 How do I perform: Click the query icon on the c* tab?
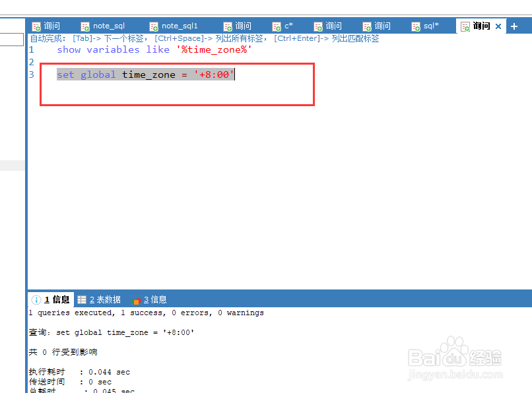[277, 26]
